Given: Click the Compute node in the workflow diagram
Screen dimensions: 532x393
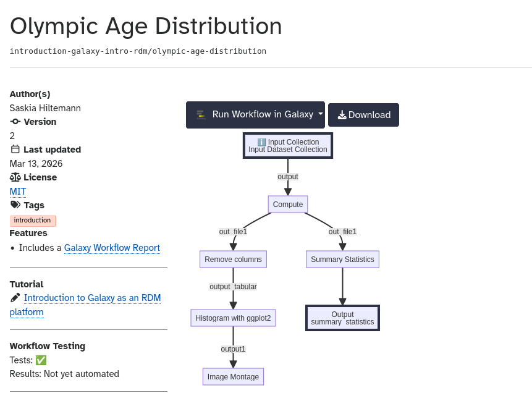Looking at the screenshot, I should (x=287, y=204).
